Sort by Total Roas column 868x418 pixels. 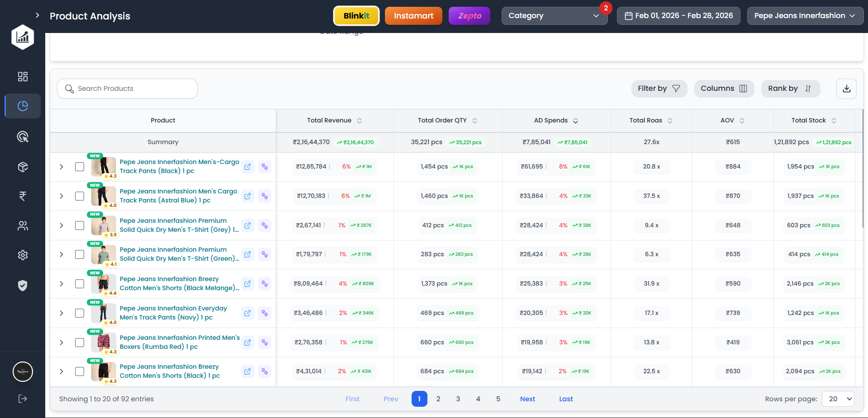[670, 121]
